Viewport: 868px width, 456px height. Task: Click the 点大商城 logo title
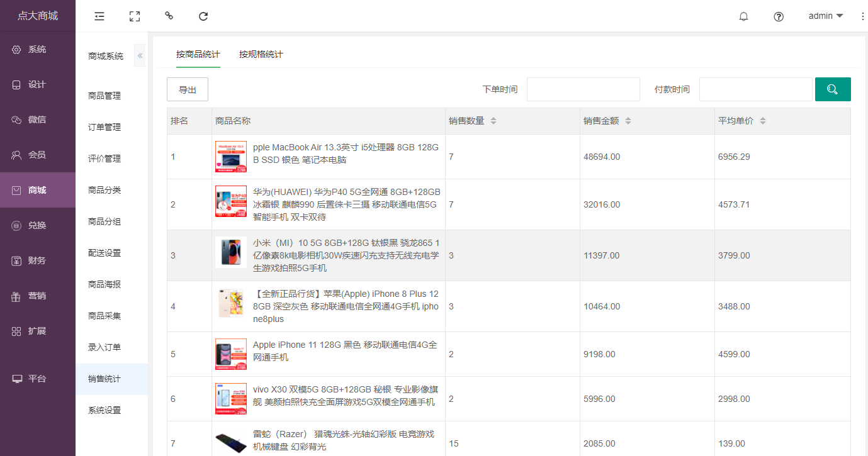[x=38, y=16]
